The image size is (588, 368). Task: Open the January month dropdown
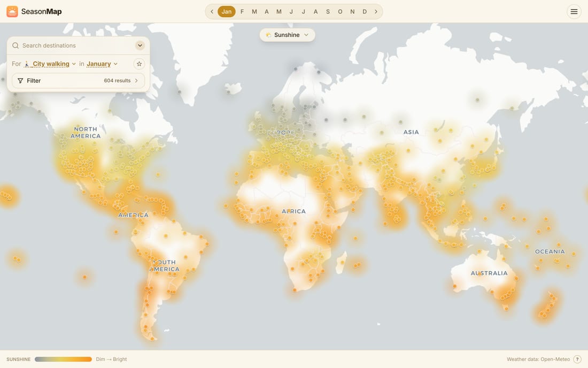point(102,64)
